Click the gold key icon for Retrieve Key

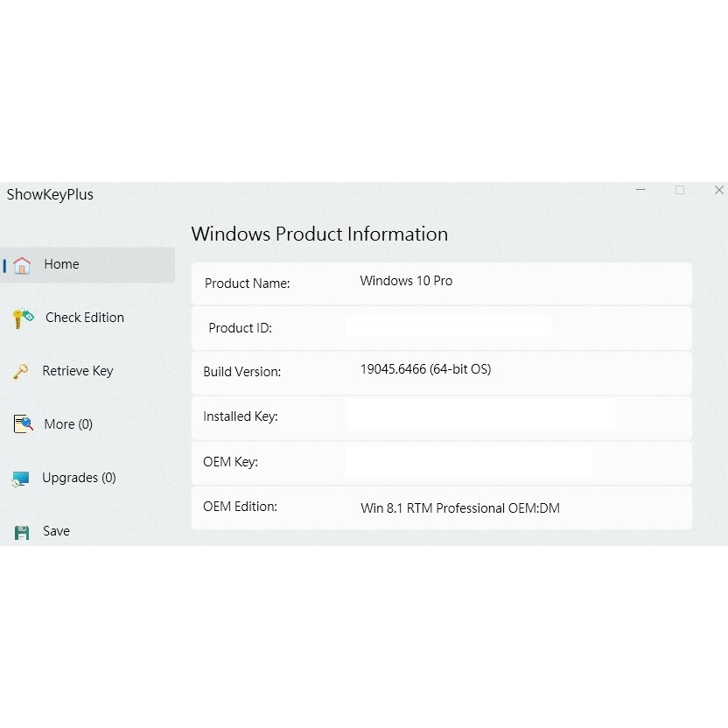pos(21,371)
